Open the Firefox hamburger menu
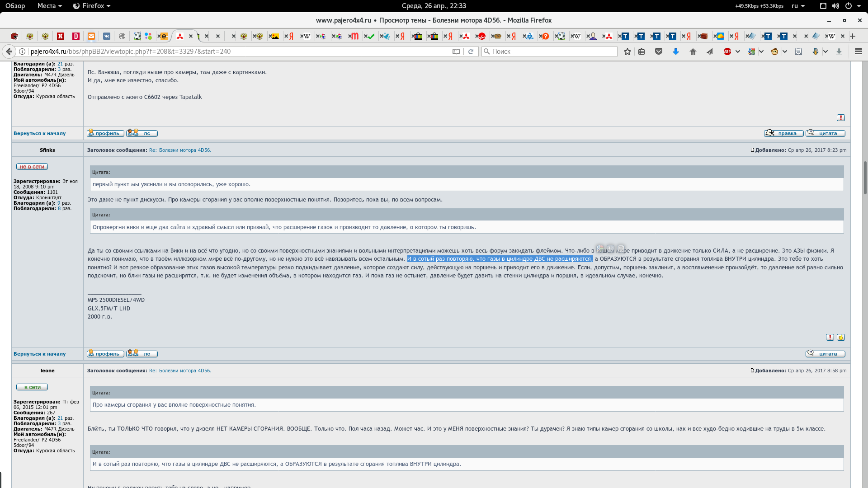This screenshot has width=868, height=488. (858, 52)
